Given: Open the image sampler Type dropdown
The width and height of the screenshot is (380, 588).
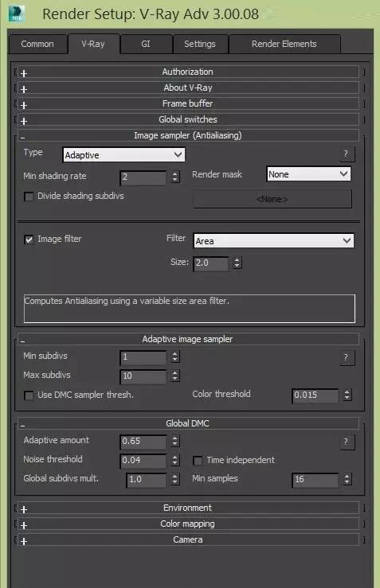Looking at the screenshot, I should click(123, 155).
